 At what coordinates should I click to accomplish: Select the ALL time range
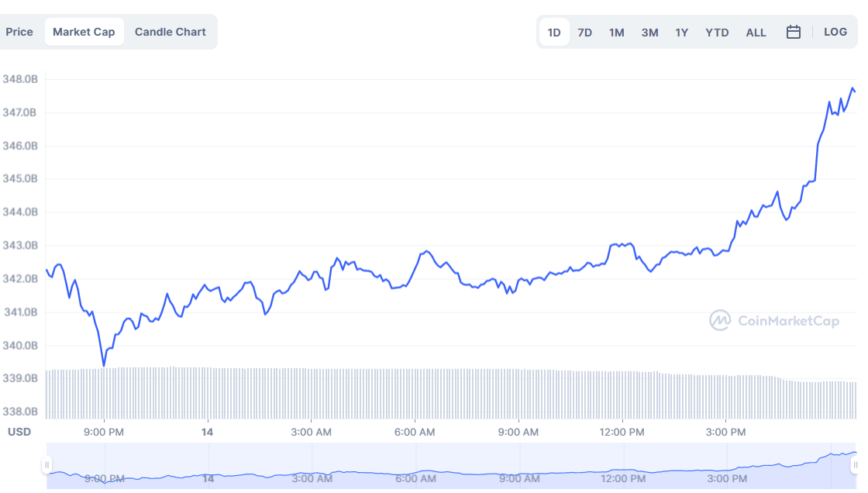(x=756, y=32)
